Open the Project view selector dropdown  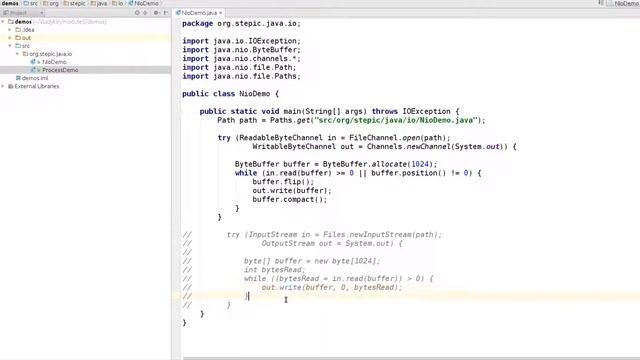[x=23, y=13]
